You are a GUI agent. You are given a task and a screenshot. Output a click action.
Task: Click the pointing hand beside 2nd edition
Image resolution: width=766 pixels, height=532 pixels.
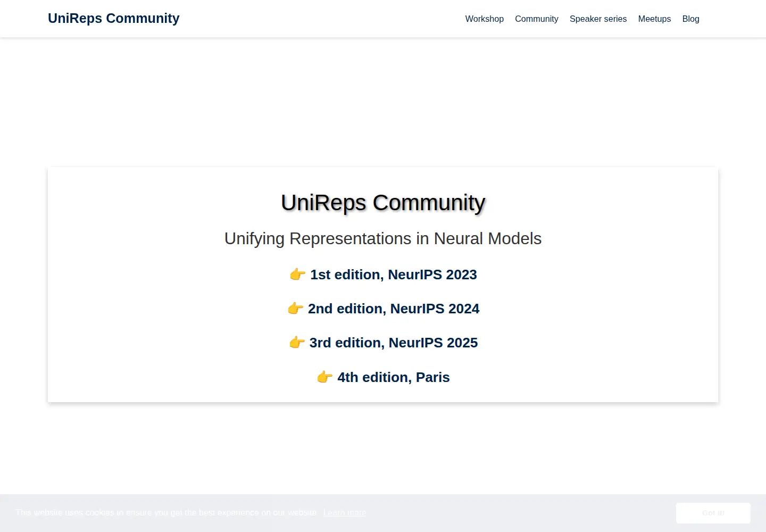295,309
